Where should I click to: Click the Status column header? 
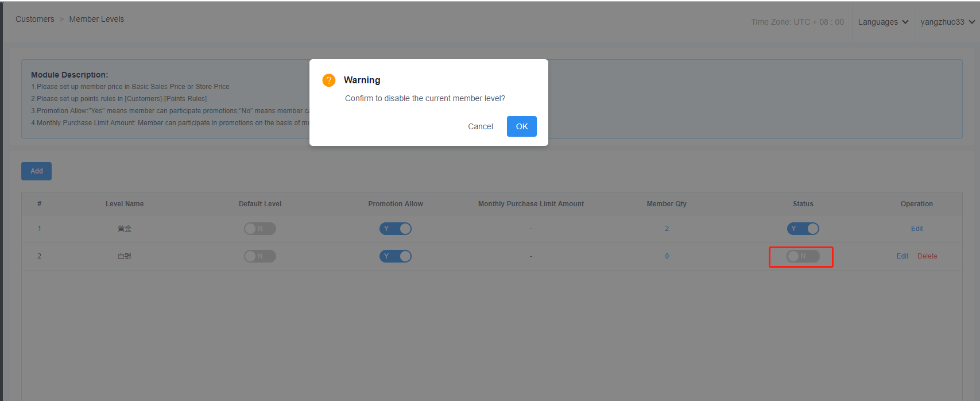point(803,204)
